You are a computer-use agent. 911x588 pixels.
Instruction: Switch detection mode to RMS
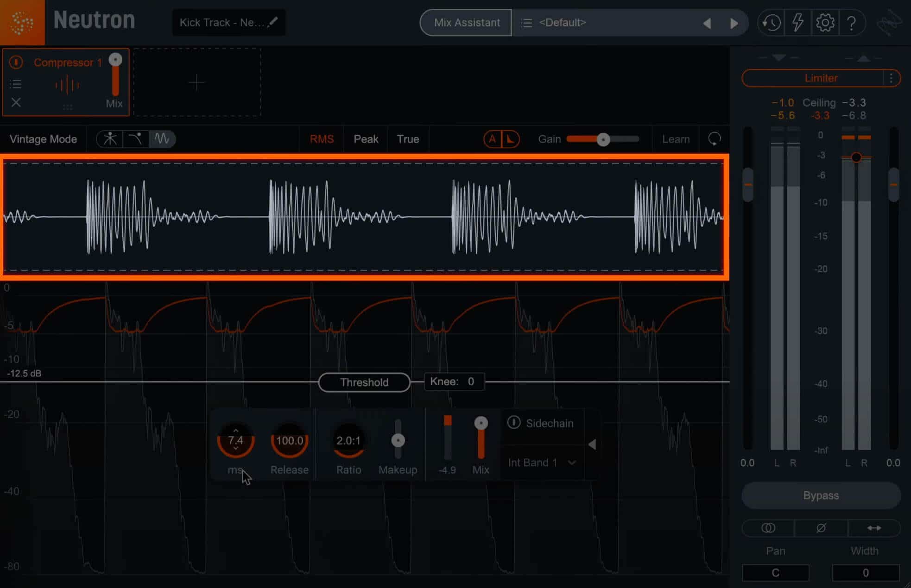[x=322, y=139]
